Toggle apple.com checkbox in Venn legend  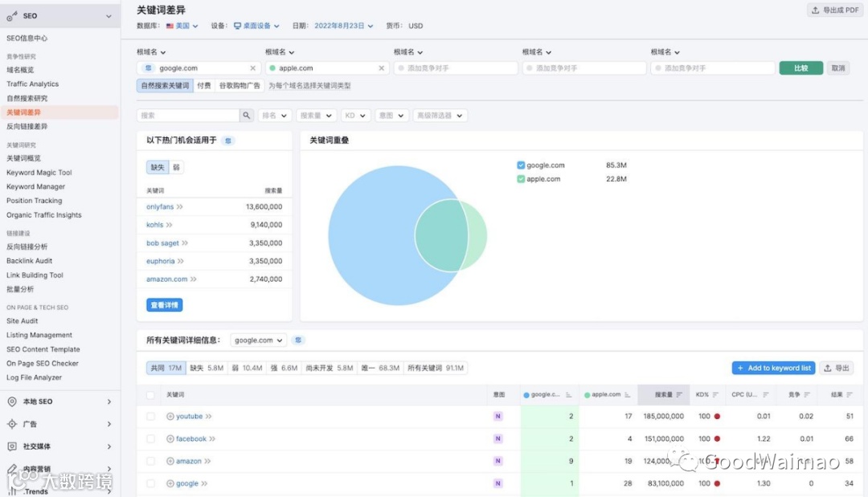(x=520, y=179)
